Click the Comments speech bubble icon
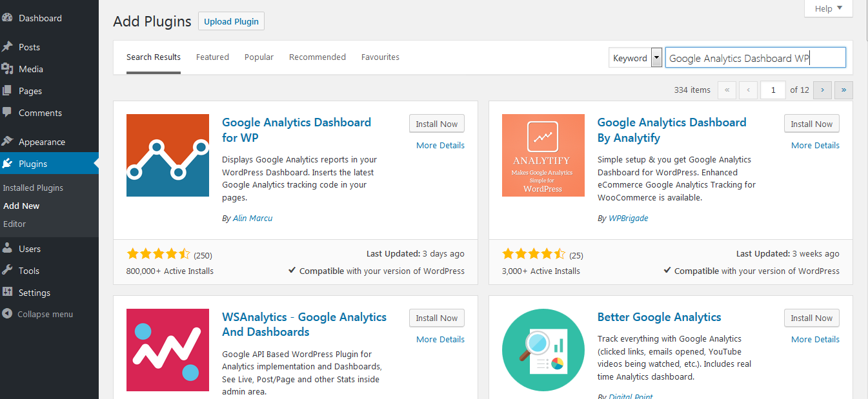The width and height of the screenshot is (868, 399). pyautogui.click(x=7, y=113)
